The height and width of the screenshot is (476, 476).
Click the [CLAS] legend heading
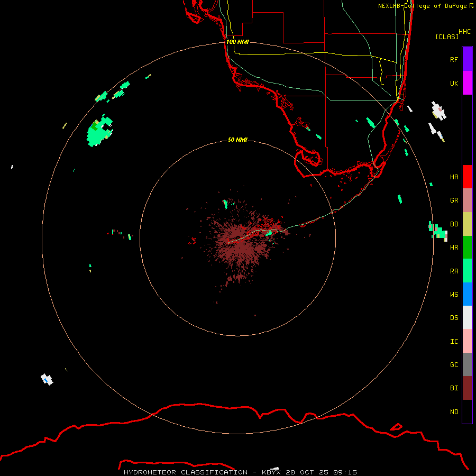click(447, 36)
